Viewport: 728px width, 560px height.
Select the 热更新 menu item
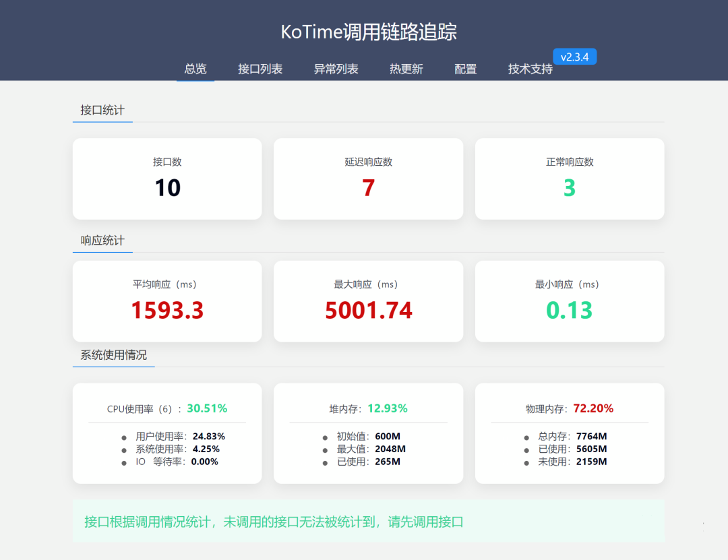406,69
